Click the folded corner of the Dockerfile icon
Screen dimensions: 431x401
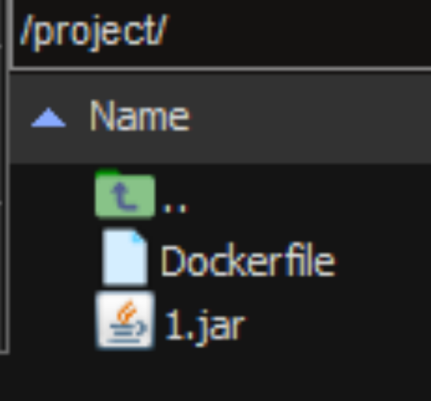[139, 236]
